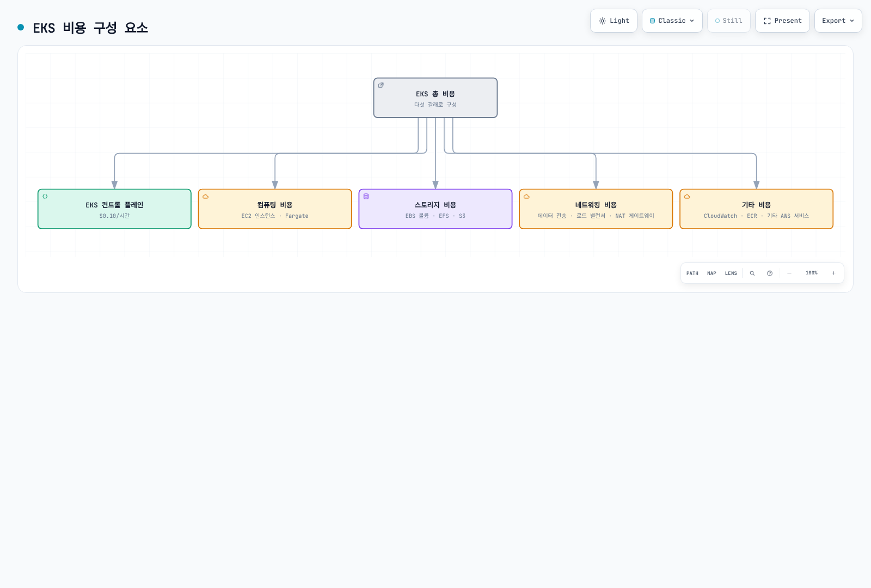Expand the Export dropdown menu
The image size is (871, 588).
[838, 21]
